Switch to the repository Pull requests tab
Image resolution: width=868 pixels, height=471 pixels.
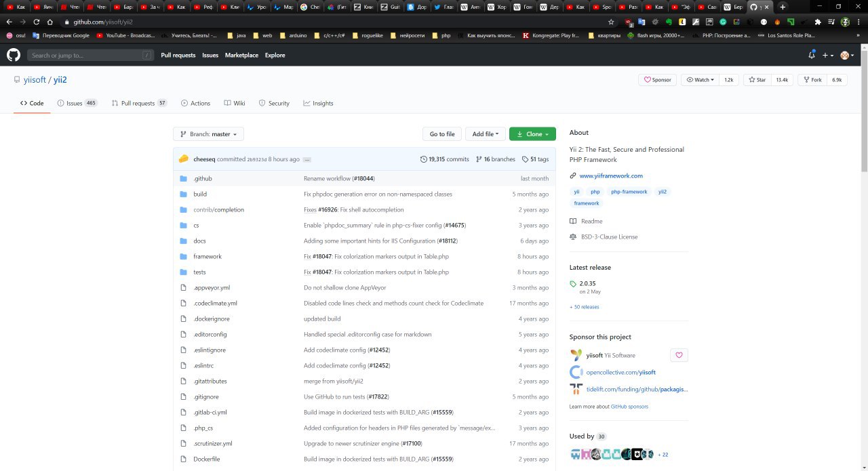tap(139, 103)
